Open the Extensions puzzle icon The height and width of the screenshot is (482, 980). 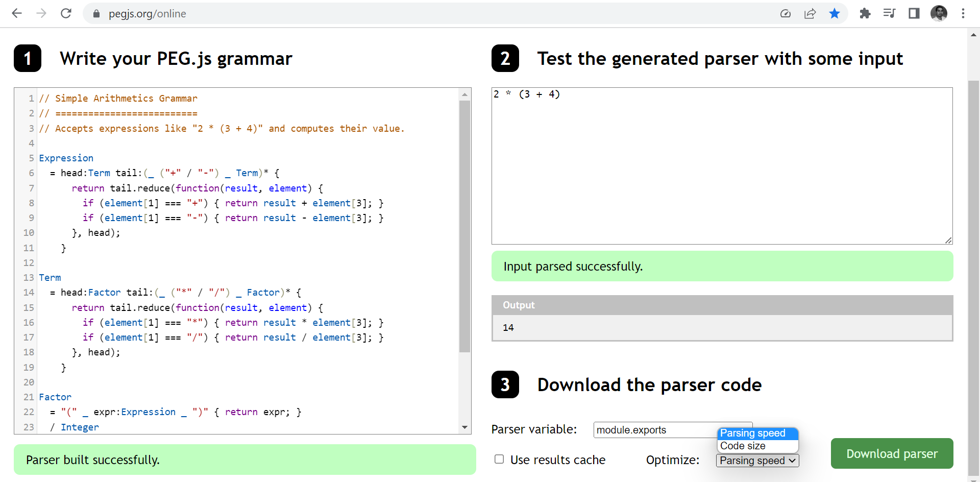click(865, 14)
